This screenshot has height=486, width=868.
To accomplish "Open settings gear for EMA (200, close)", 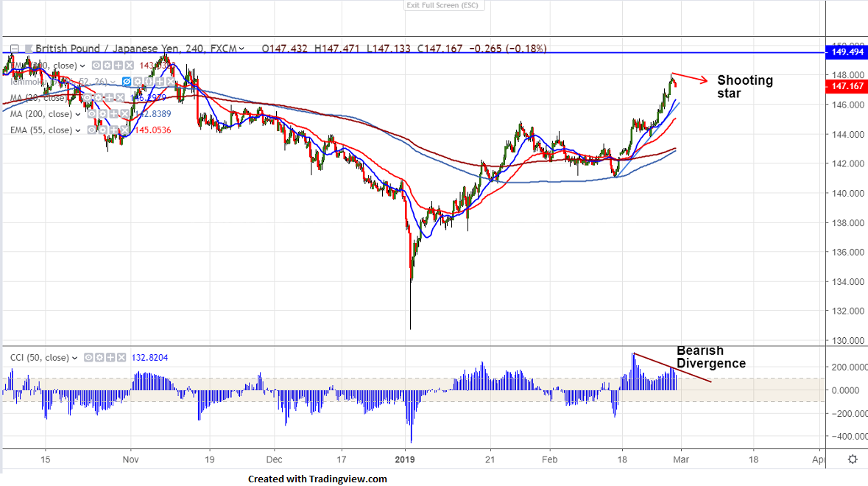I will (x=107, y=66).
